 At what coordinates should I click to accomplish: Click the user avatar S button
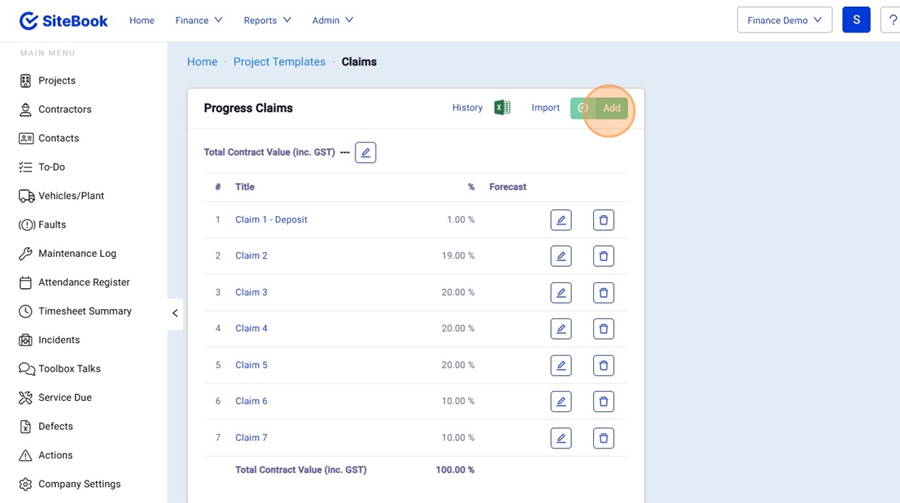click(856, 20)
